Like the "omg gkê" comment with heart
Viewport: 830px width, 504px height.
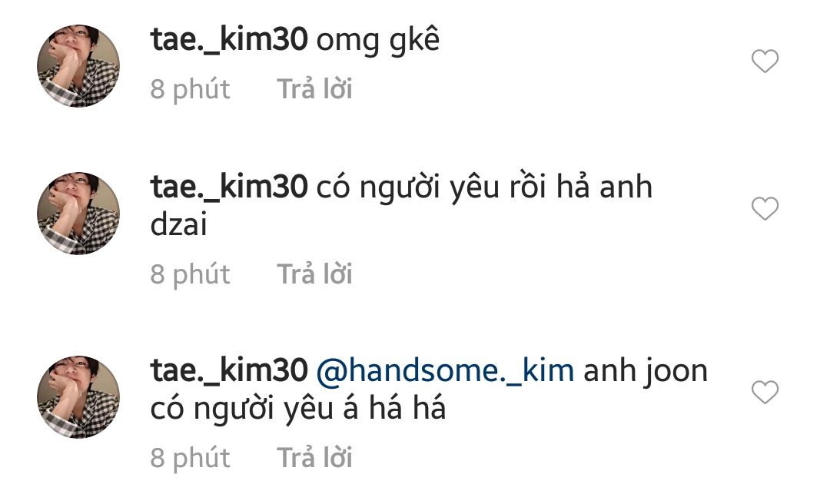pyautogui.click(x=765, y=61)
